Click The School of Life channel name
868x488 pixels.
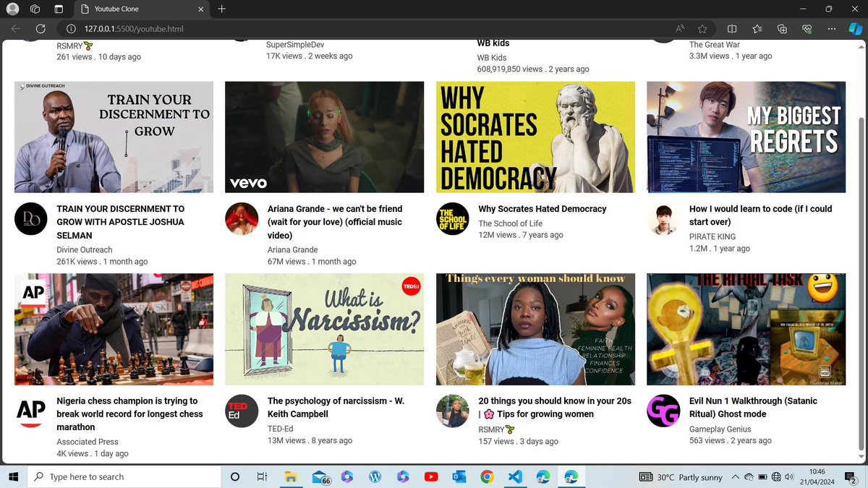510,223
